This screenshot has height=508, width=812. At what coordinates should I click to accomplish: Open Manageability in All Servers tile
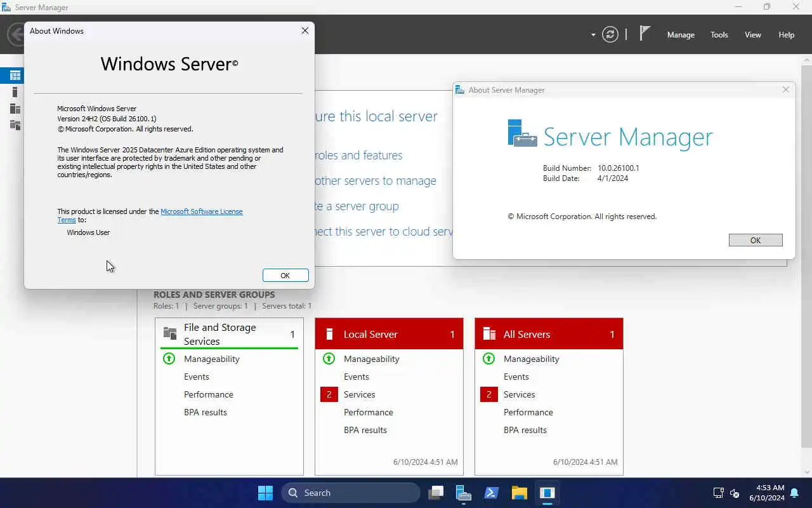532,359
